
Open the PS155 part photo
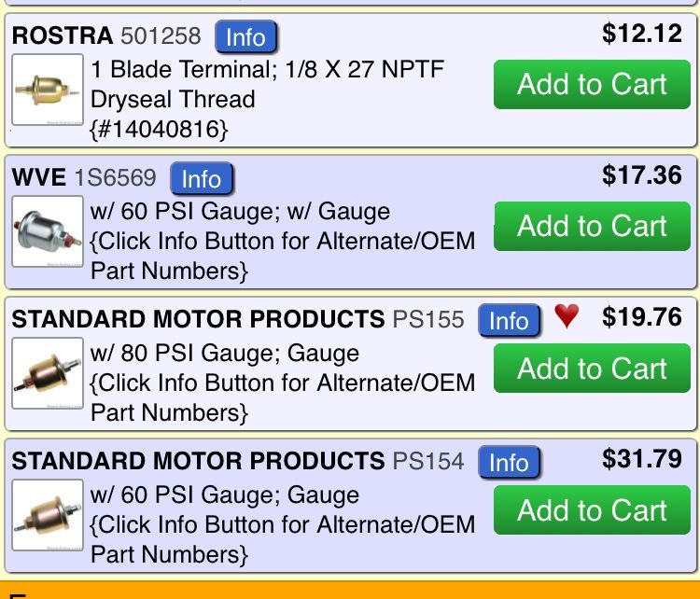pyautogui.click(x=49, y=374)
